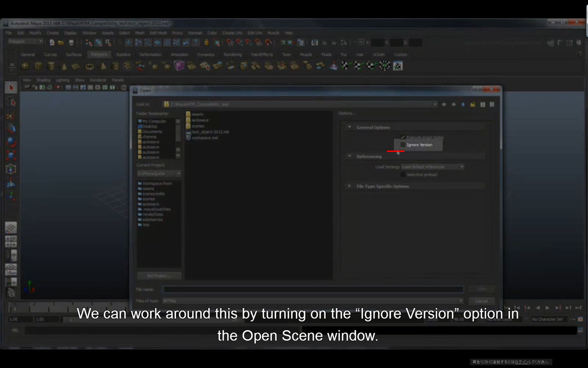Open the Create UVs menu
Screen dimensions: 588x368
[x=232, y=33]
